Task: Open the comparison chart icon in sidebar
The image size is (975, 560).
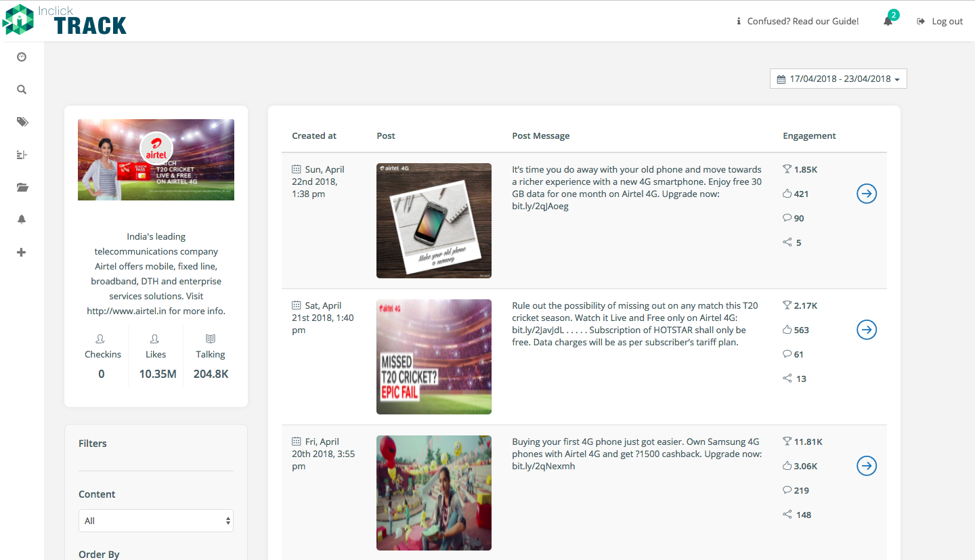Action: [22, 155]
